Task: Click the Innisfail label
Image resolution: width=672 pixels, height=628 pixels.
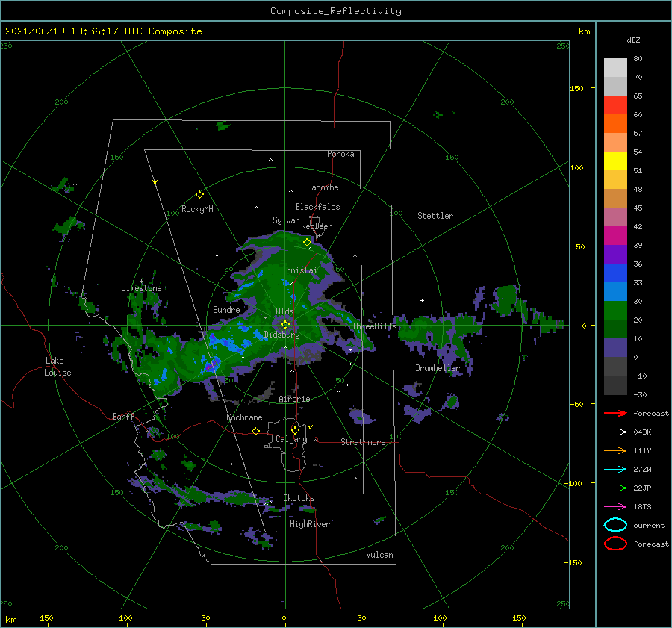Action: pos(302,270)
